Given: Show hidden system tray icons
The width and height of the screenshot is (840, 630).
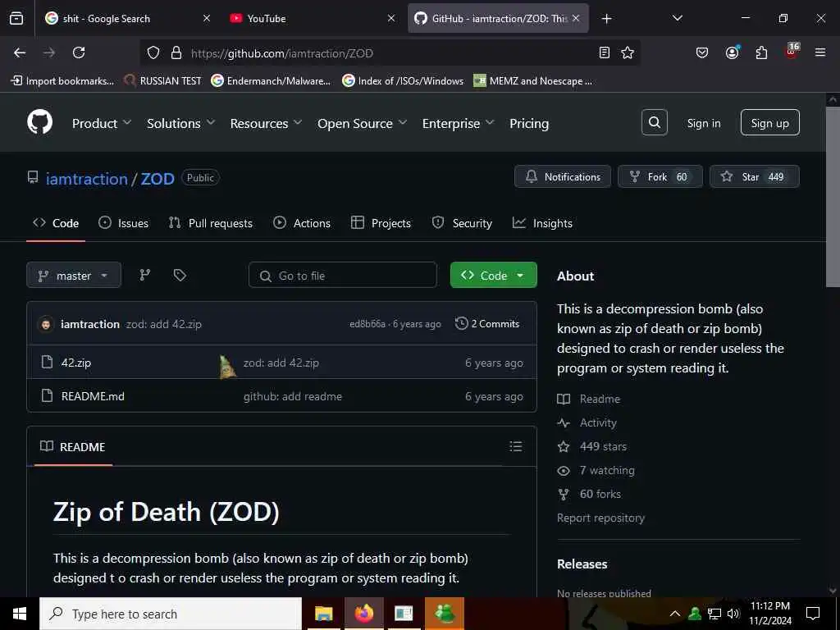Looking at the screenshot, I should pos(675,614).
